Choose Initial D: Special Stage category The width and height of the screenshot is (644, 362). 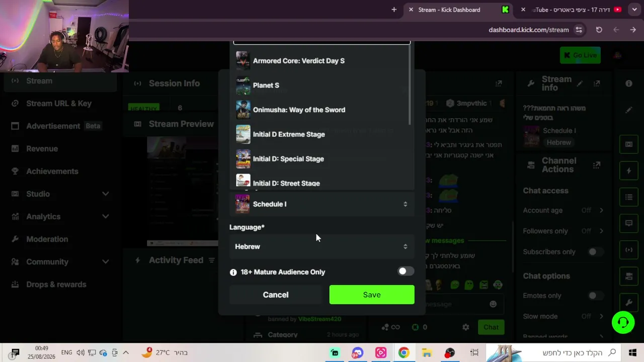pos(321,159)
